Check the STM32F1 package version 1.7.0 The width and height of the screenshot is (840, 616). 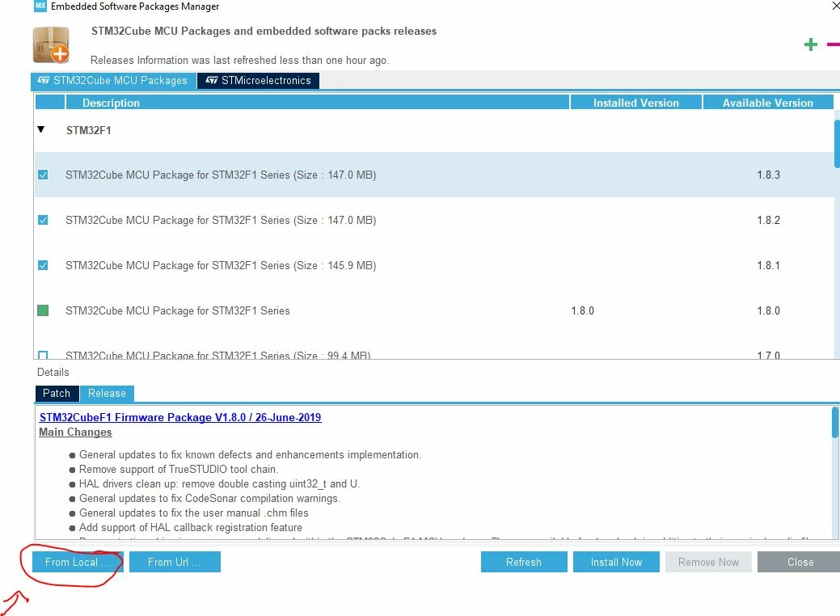[x=43, y=355]
